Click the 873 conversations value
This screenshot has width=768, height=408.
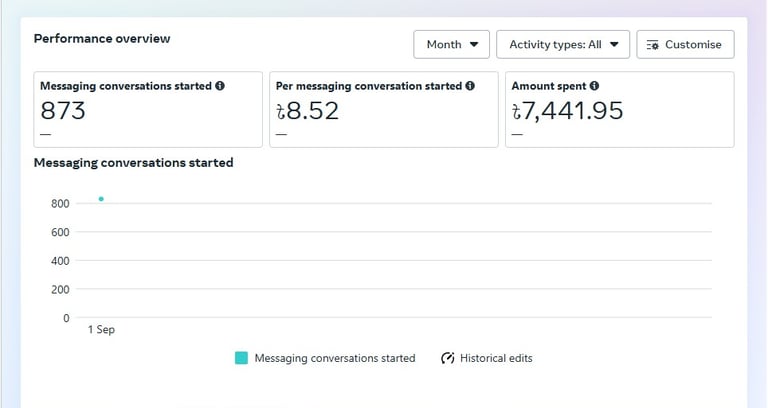coord(63,111)
